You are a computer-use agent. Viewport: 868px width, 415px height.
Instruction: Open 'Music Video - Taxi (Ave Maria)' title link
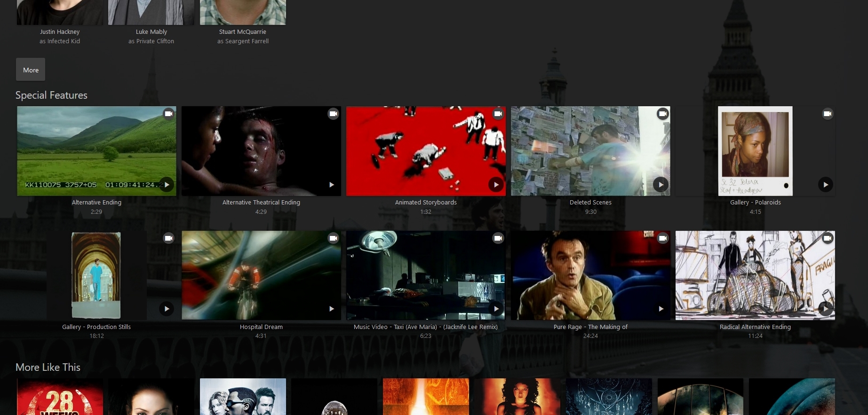[x=426, y=327]
